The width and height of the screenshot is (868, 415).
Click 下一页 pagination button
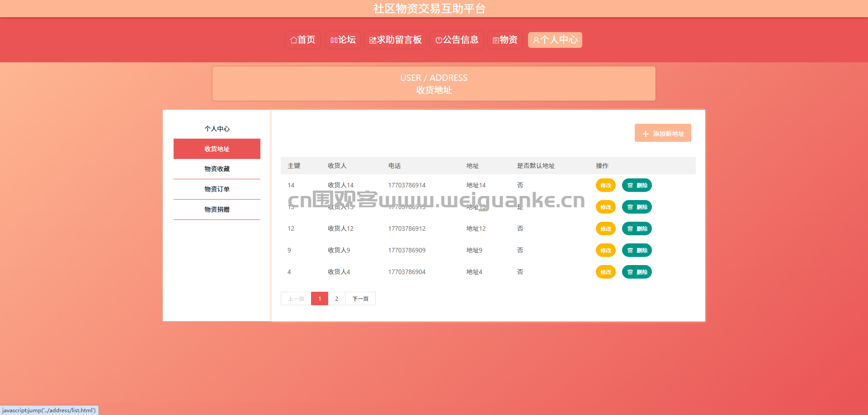coord(360,298)
